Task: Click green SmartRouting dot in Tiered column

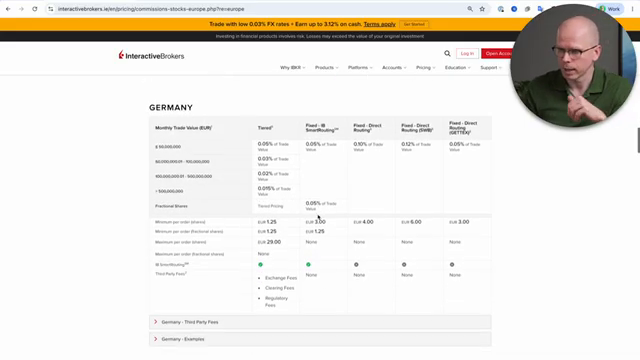Action: (260, 264)
